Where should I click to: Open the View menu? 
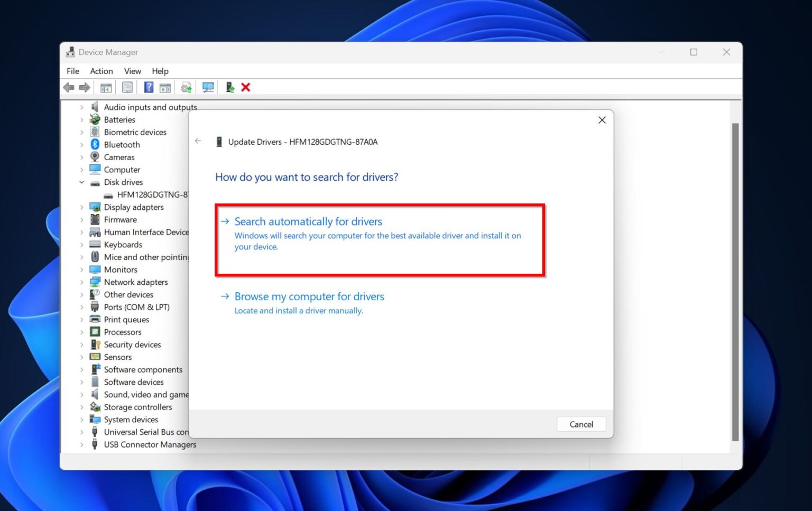[x=132, y=71]
